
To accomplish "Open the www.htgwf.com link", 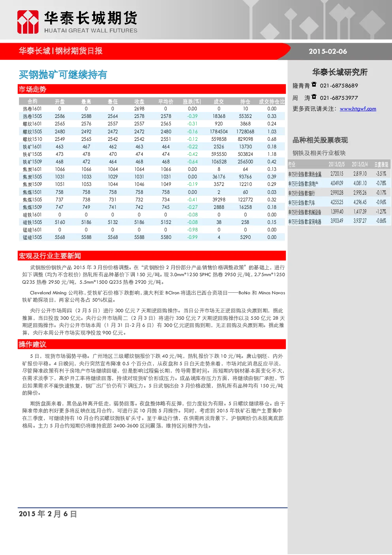I will pyautogui.click(x=358, y=109).
